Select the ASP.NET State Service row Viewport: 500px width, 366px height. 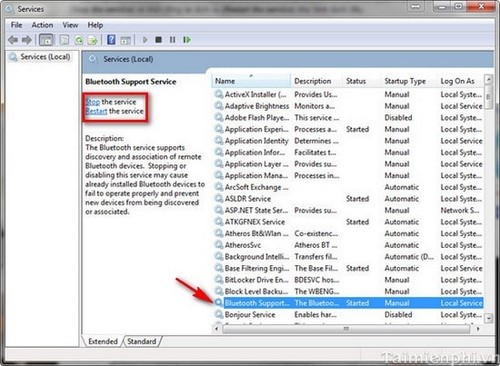click(348, 210)
